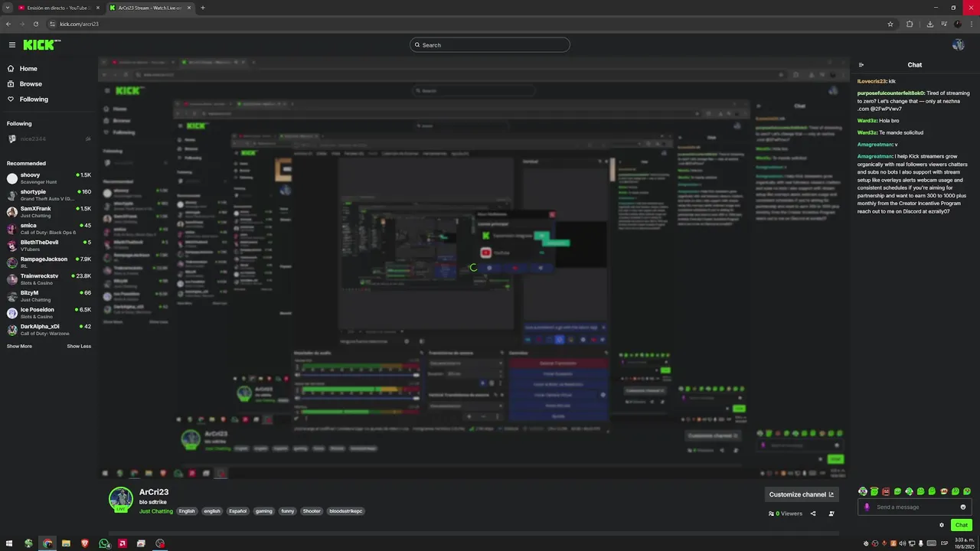
Task: Open the browser downloads icon
Action: (x=930, y=24)
